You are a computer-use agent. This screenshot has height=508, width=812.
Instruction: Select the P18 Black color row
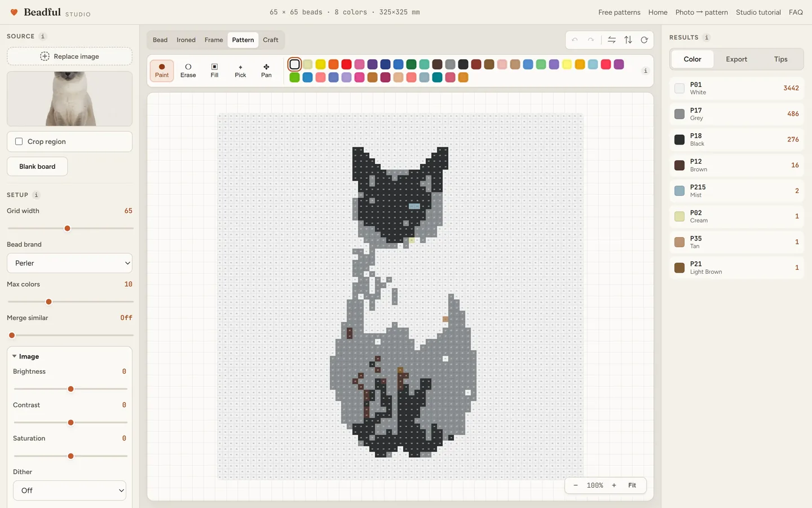point(736,139)
